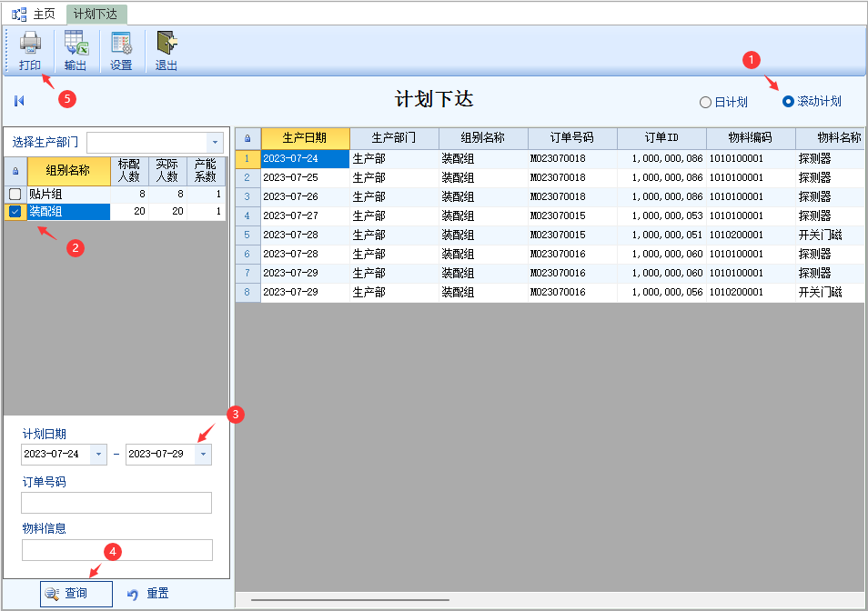Click order number M023070015 in row 4
The width and height of the screenshot is (868, 611).
point(572,216)
